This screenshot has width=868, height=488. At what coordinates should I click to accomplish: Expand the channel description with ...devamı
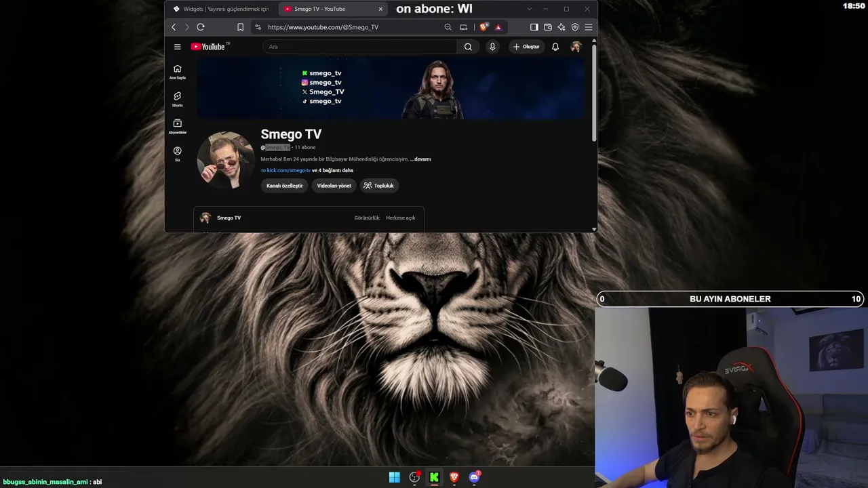(x=420, y=159)
